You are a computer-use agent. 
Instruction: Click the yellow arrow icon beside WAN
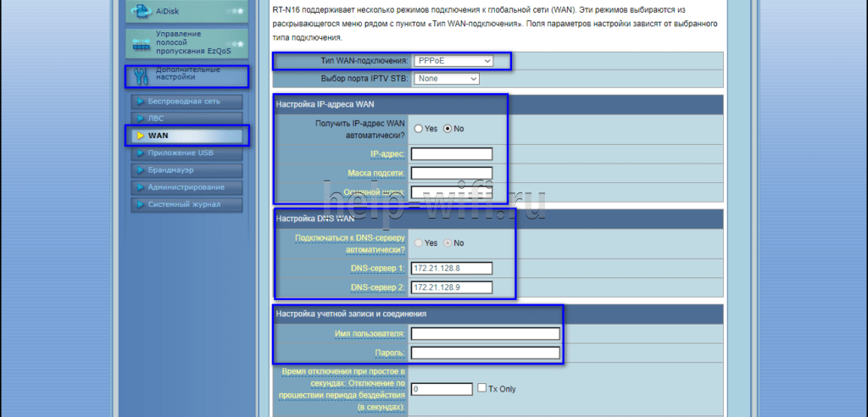click(139, 136)
